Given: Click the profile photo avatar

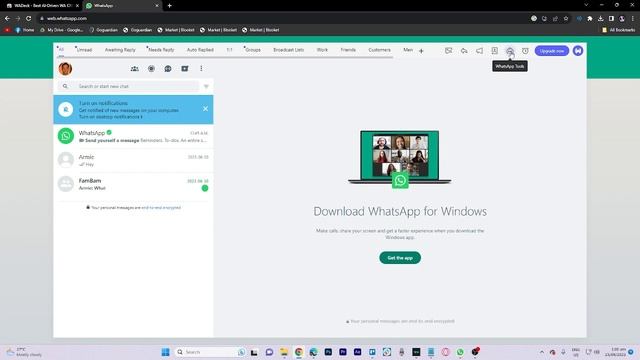Looking at the screenshot, I should click(x=65, y=69).
